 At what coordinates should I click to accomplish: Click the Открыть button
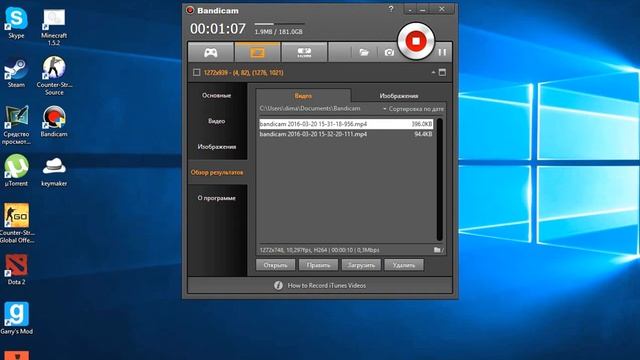click(276, 265)
